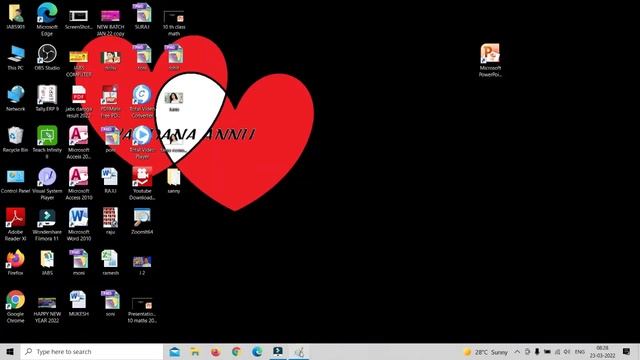Select the soni PNG file

[x=110, y=303]
